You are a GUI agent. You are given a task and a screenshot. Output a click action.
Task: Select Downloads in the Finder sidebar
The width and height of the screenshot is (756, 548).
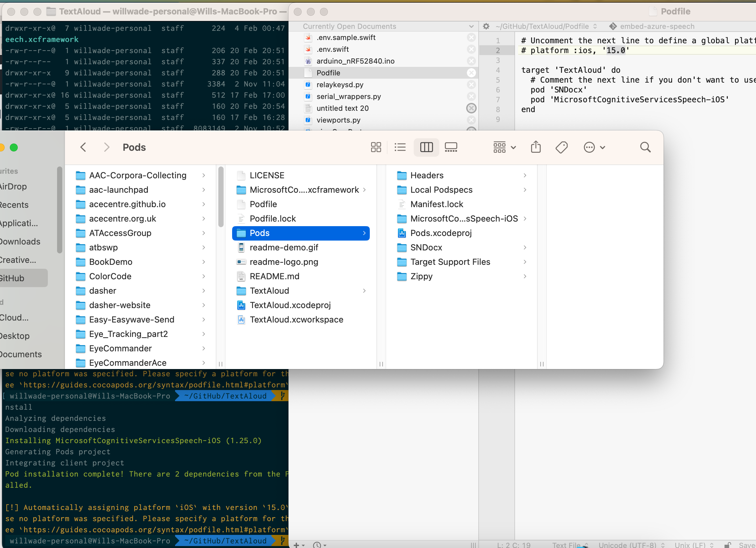pos(20,241)
